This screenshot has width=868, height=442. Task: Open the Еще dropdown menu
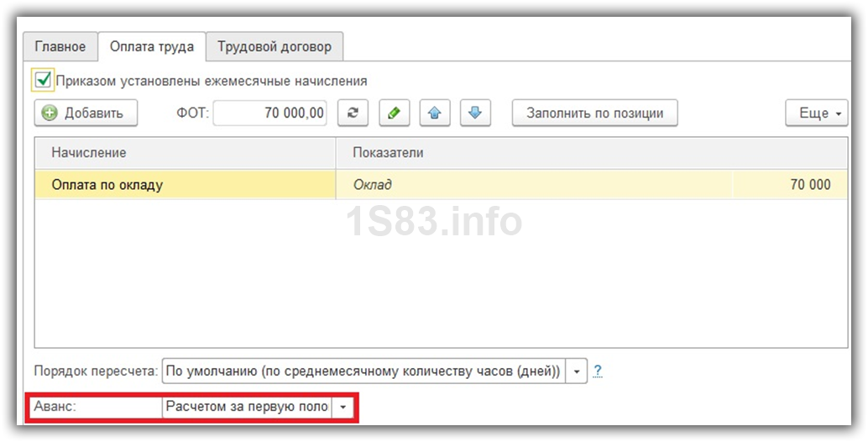point(817,113)
